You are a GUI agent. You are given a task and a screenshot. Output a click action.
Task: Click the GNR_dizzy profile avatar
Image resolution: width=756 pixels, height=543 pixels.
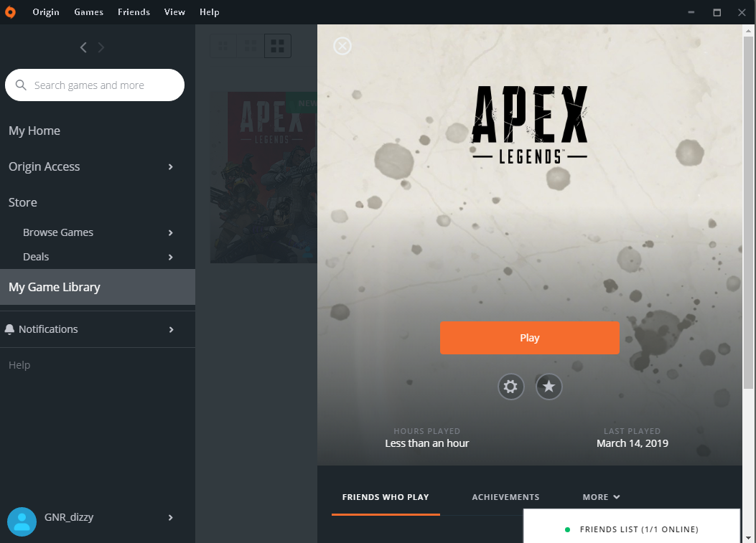[22, 521]
